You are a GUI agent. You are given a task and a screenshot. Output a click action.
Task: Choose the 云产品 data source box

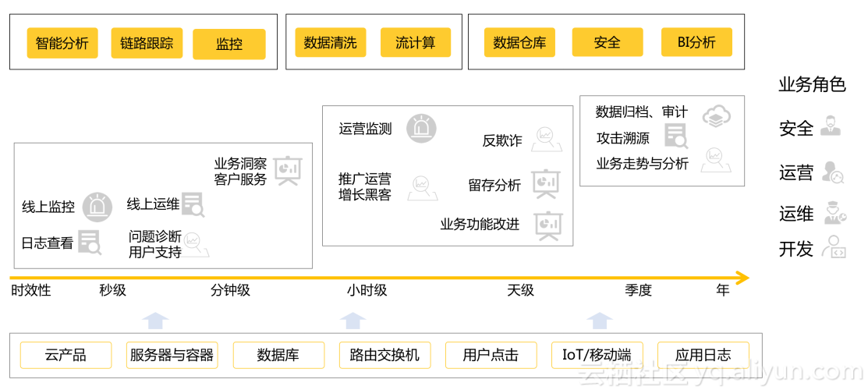[66, 355]
